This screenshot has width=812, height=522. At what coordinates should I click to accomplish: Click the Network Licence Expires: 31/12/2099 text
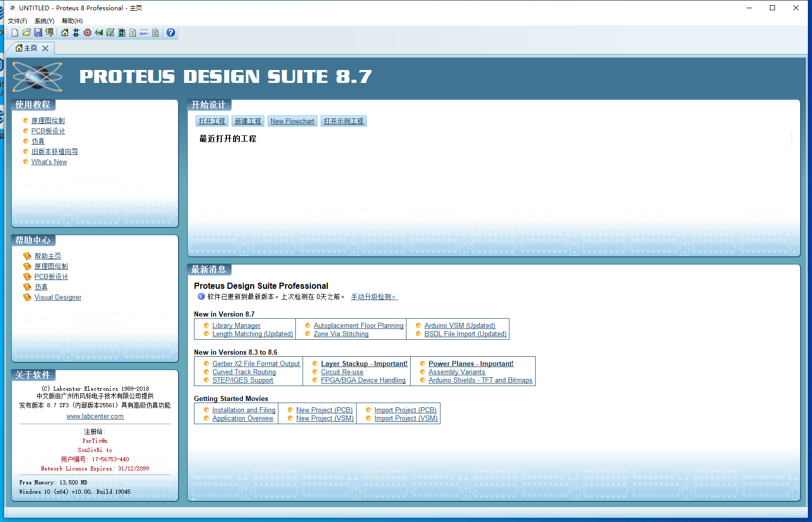click(95, 468)
